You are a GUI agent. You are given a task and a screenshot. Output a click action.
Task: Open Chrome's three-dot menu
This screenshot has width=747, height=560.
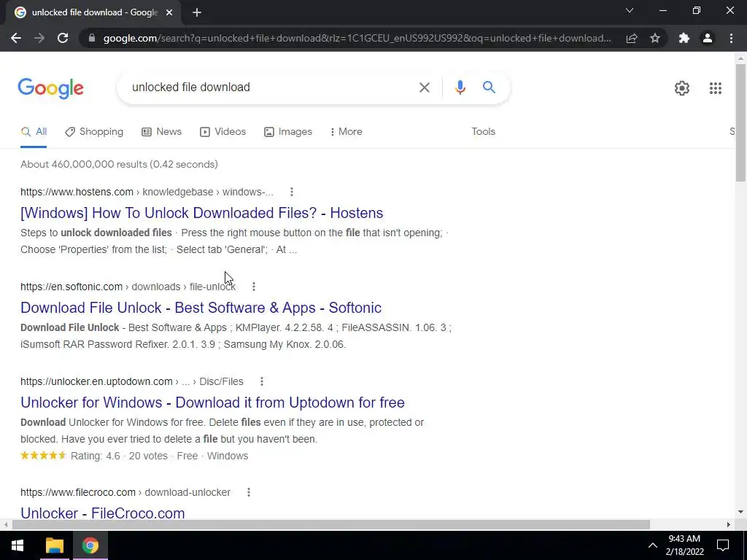click(731, 38)
